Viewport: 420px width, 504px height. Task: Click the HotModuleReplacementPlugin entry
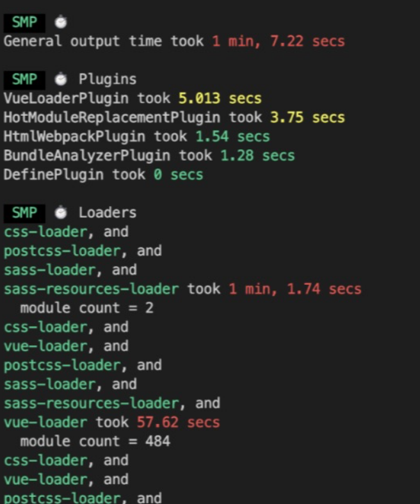tap(111, 118)
